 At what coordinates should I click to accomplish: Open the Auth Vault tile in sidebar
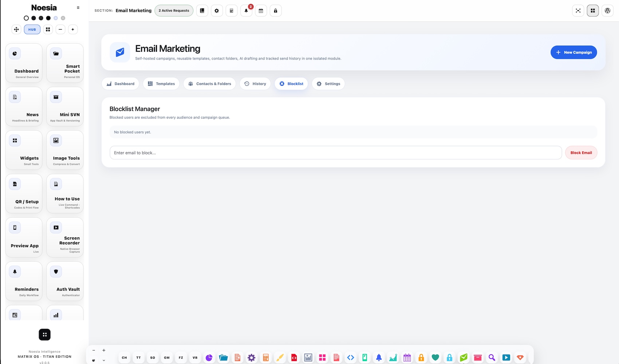point(65,281)
